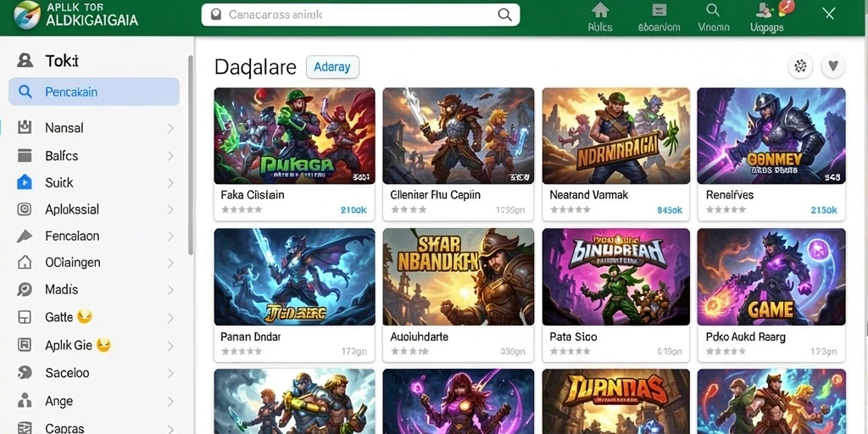Expand the Madis sidebar chevron
868x434 pixels.
click(170, 290)
